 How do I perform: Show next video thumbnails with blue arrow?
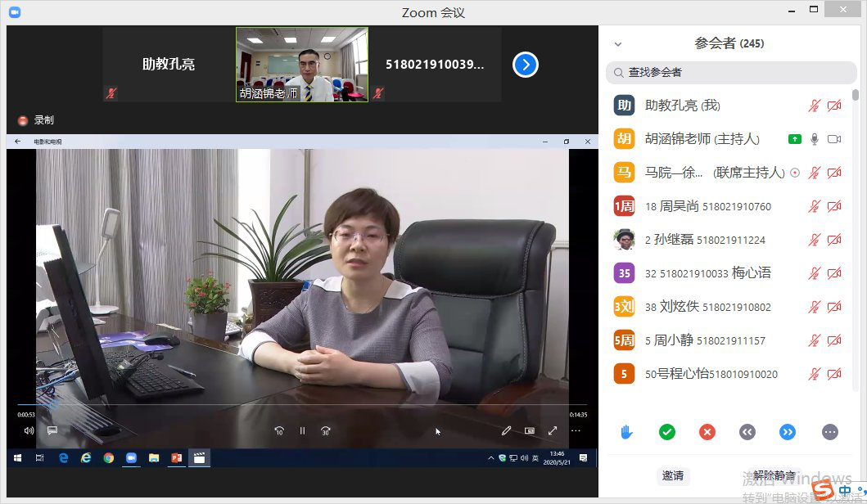(525, 65)
